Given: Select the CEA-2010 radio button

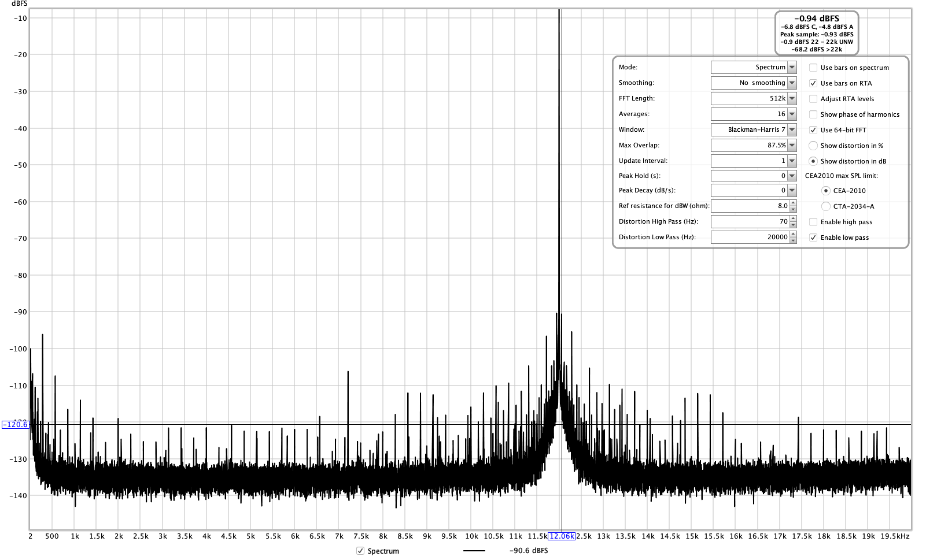Looking at the screenshot, I should (826, 191).
